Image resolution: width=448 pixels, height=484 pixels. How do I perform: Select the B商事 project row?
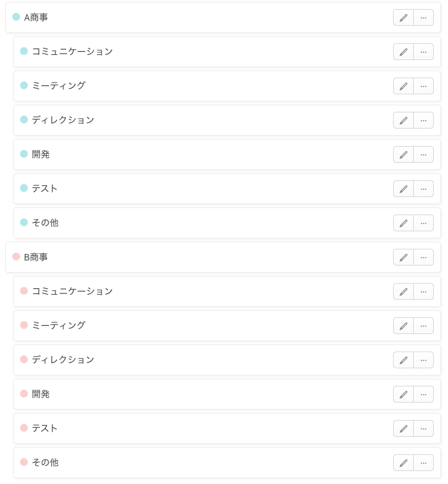[194, 257]
